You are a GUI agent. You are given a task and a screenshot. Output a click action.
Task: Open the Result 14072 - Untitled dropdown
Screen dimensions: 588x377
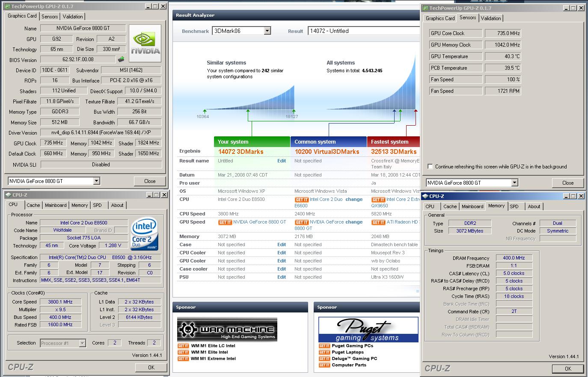click(364, 31)
